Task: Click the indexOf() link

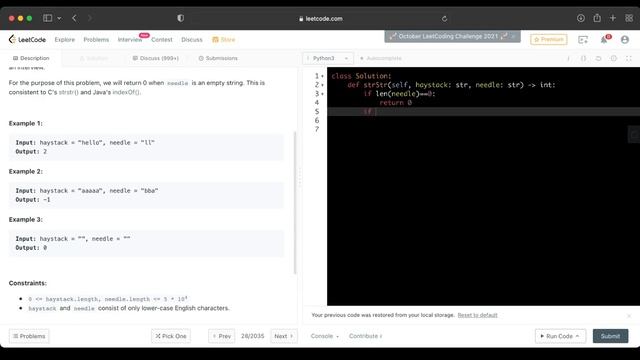Action: pos(126,92)
